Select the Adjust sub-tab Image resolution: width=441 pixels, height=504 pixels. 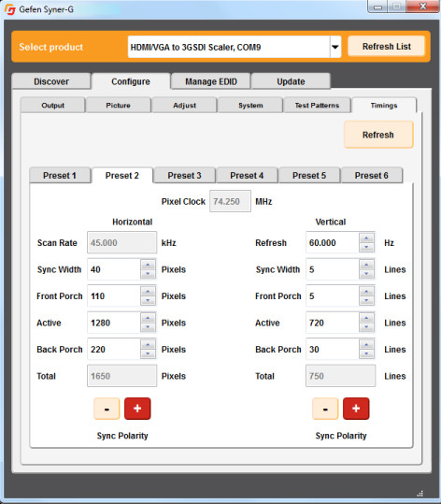[184, 105]
